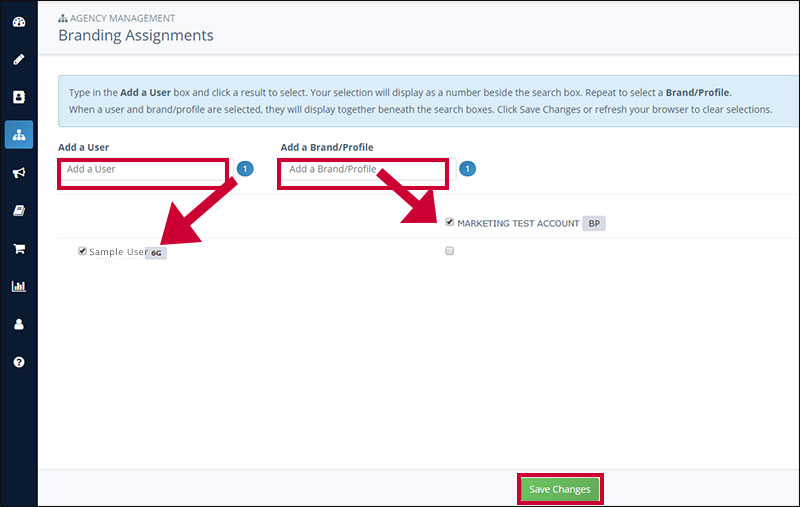Select the pencil edit icon in sidebar

click(x=19, y=60)
